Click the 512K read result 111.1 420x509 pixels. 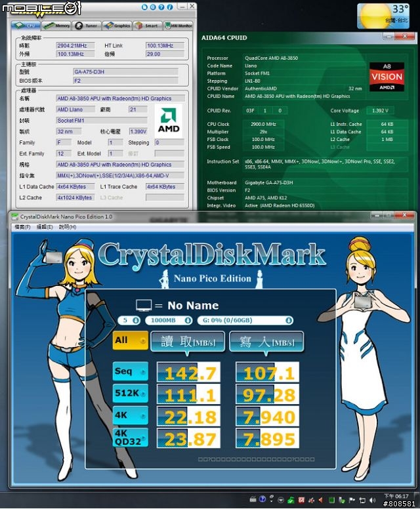tap(188, 394)
